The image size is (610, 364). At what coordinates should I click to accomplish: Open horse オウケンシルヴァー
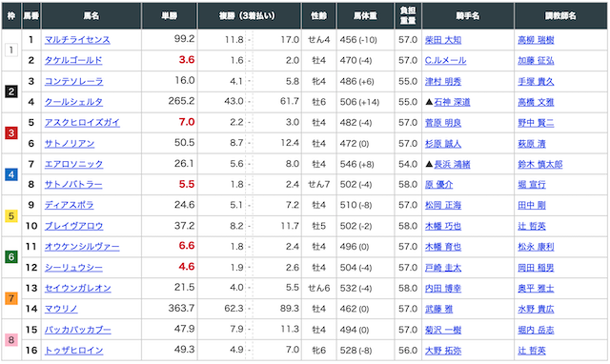(82, 247)
